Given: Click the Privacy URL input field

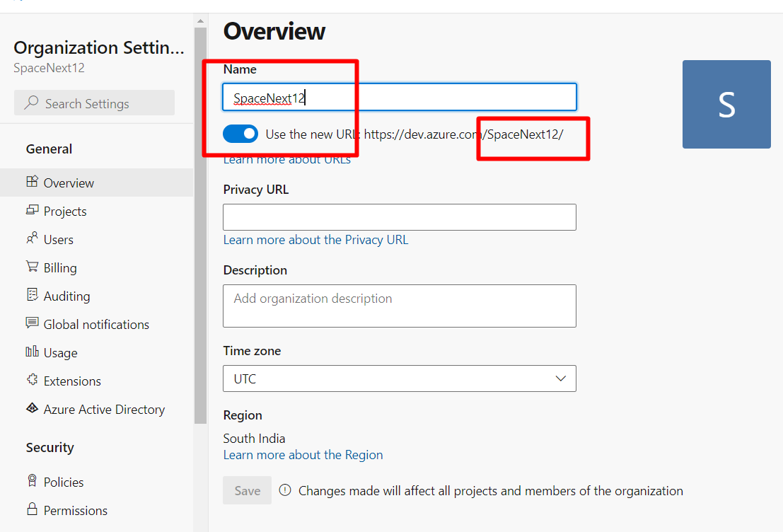Looking at the screenshot, I should pos(400,217).
